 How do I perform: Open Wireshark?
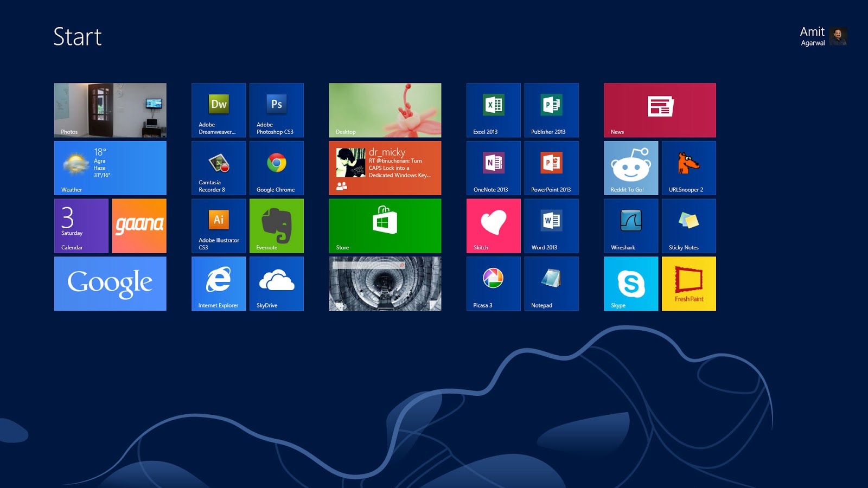click(x=631, y=226)
